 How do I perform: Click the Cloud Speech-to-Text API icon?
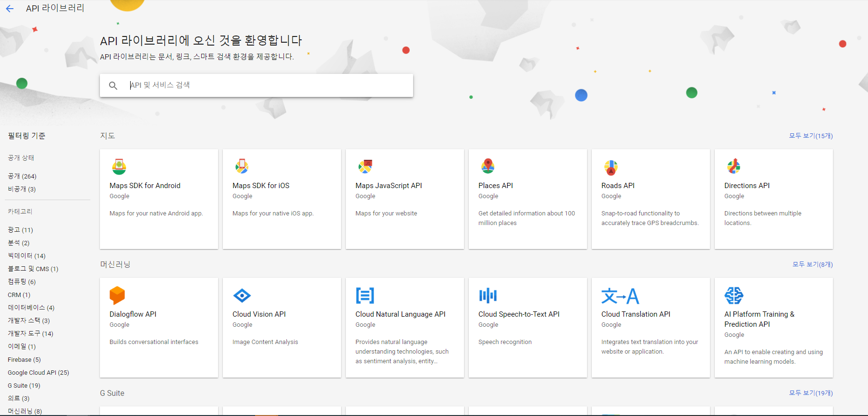pos(488,296)
